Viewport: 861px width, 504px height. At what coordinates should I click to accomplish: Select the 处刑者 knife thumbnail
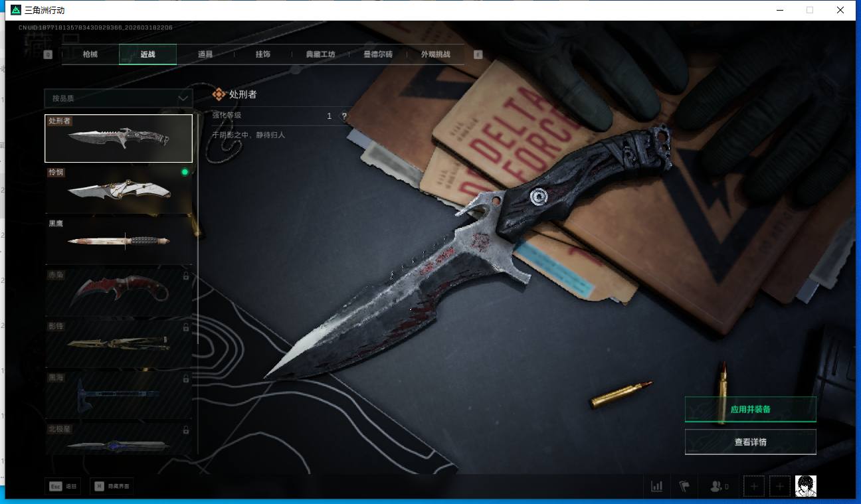click(118, 138)
